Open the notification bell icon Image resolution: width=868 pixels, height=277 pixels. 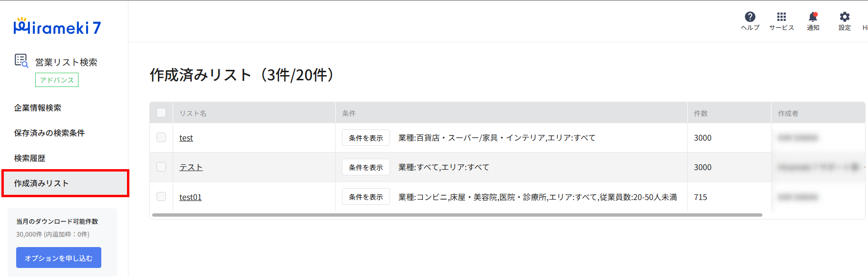813,17
